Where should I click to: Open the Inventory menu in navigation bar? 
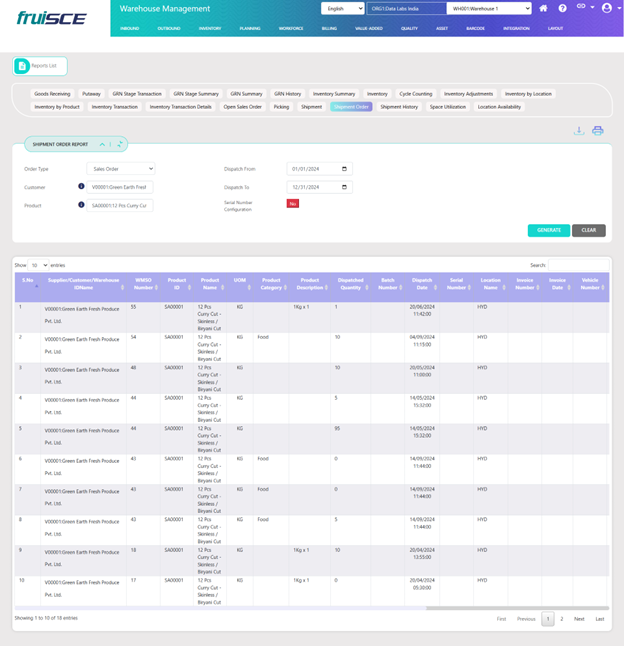click(210, 28)
